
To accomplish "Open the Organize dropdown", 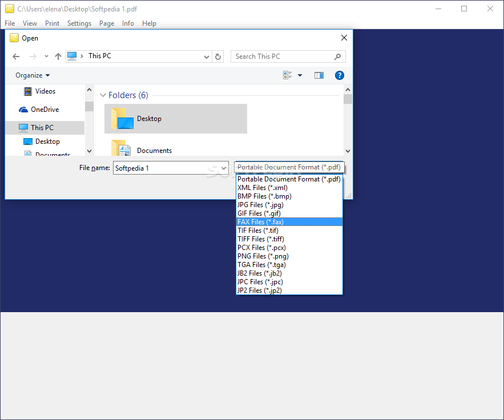I will point(33,75).
